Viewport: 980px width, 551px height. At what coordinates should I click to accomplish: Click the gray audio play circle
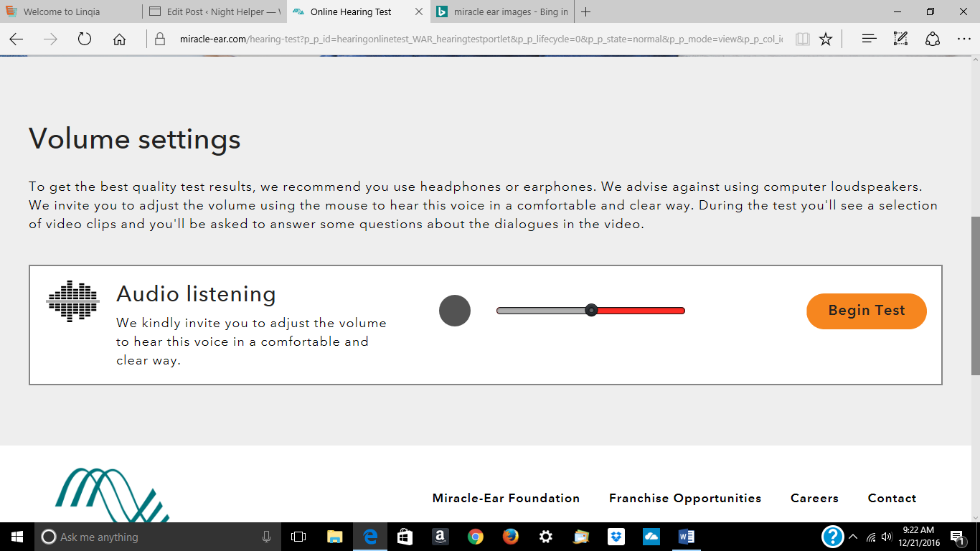(x=455, y=311)
